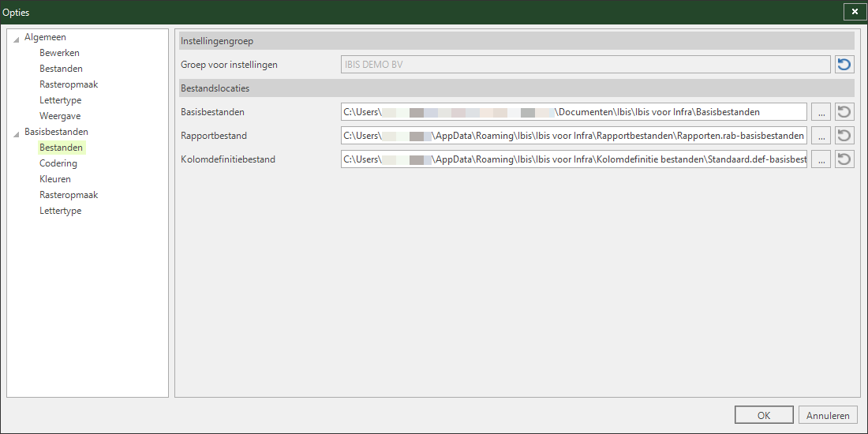868x434 pixels.
Task: Select Basisbestanden in the options tree
Action: pyautogui.click(x=56, y=132)
